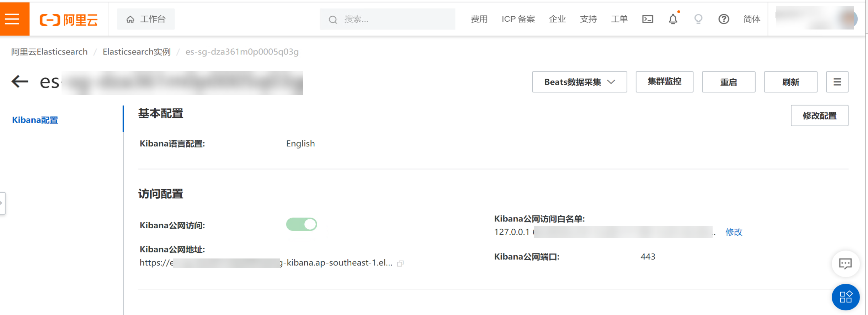Click the back arrow beside instance name
868x315 pixels.
(x=20, y=81)
